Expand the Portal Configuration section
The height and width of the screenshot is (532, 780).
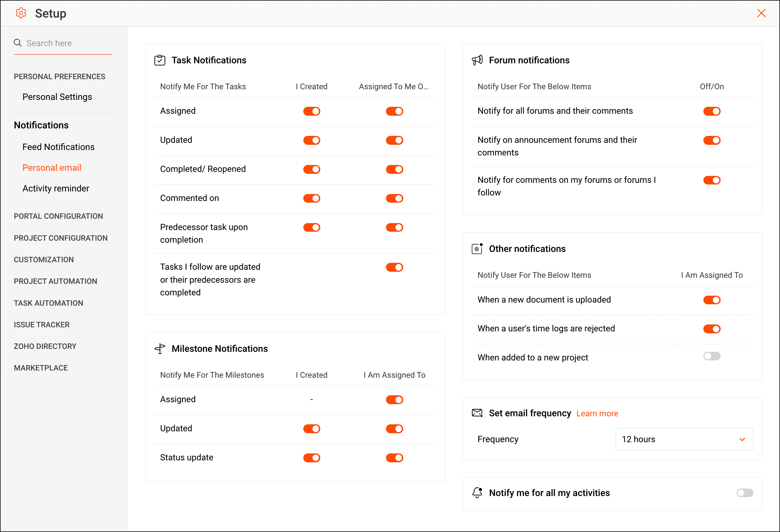pos(58,216)
